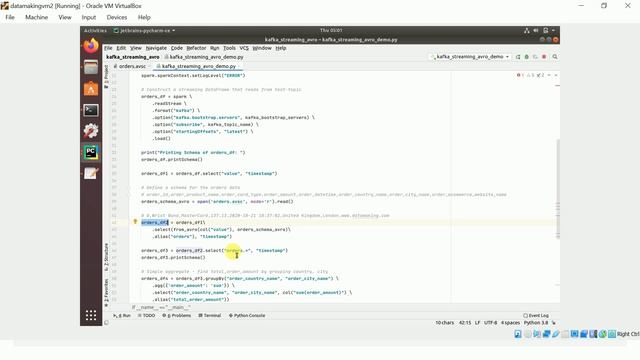This screenshot has width=640, height=360.
Task: Open the PyCharm Help menu
Action: pos(281,48)
